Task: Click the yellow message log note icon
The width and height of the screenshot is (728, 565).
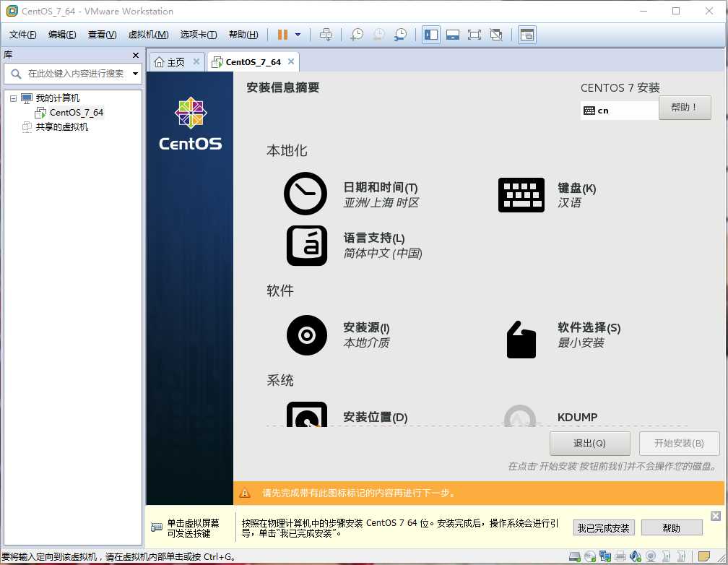Action: click(704, 556)
